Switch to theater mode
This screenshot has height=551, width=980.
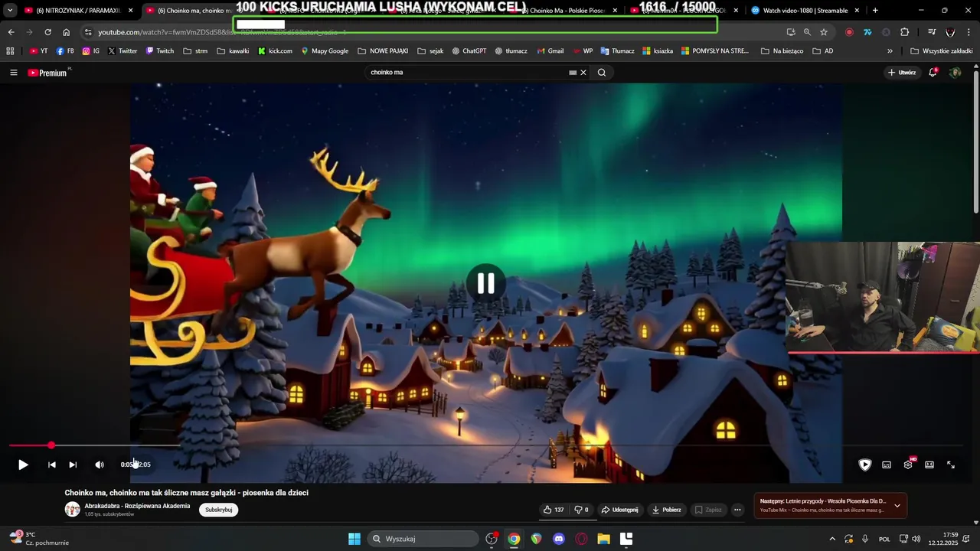(x=929, y=465)
